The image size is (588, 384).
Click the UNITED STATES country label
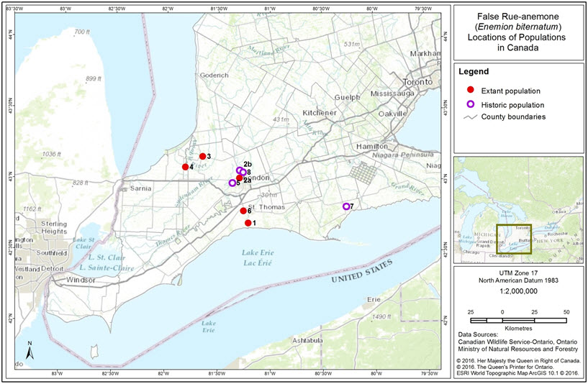[x=362, y=272]
